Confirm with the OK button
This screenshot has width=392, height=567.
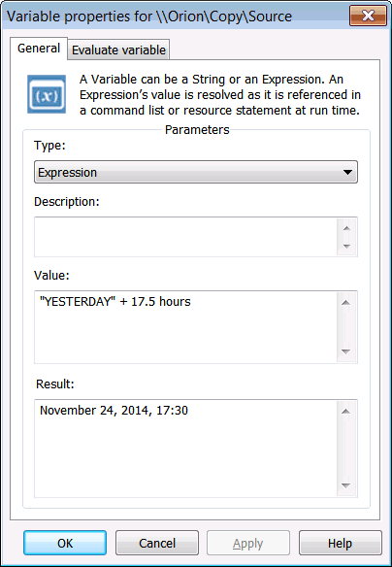click(65, 543)
